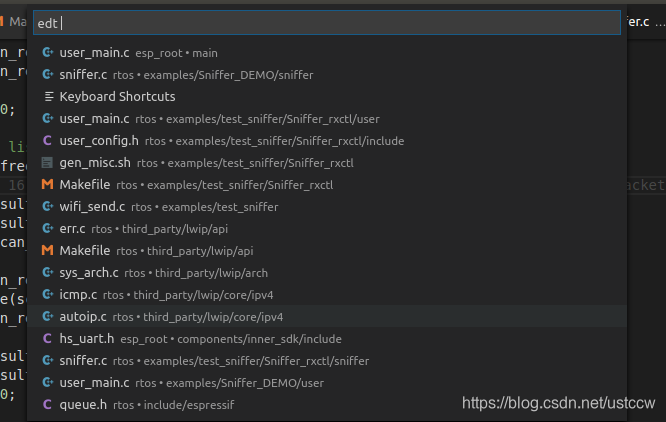Open wifi_send.c in examples/test_sniffer
666x422 pixels.
pyautogui.click(x=327, y=207)
